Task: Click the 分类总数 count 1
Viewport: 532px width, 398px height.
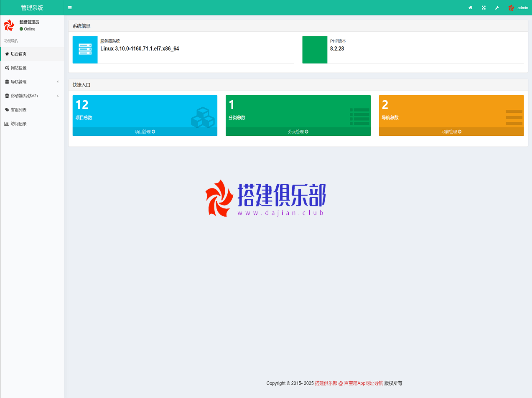Action: [232, 105]
